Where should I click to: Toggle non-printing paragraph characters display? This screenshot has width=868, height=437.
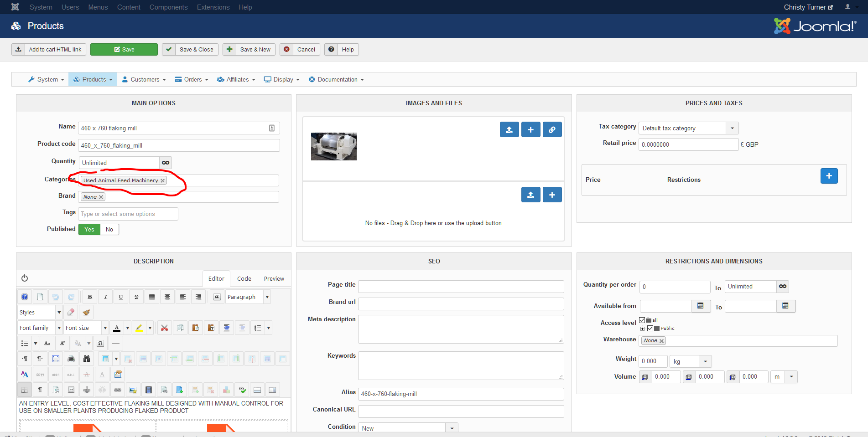[40, 390]
